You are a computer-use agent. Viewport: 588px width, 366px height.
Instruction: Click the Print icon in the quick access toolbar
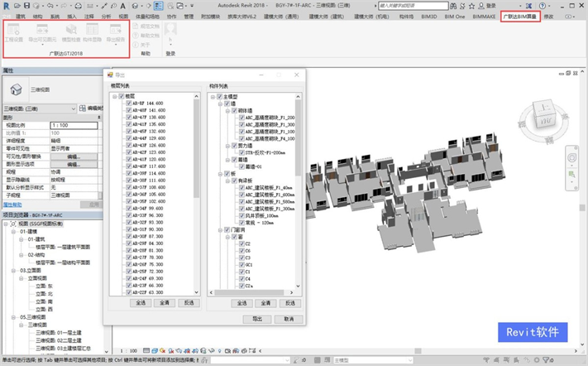point(78,6)
